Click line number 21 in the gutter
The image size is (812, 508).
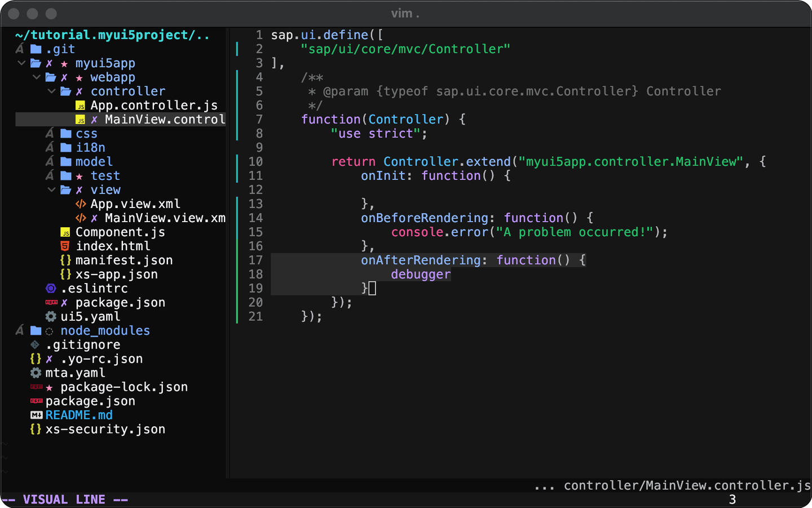pos(256,317)
